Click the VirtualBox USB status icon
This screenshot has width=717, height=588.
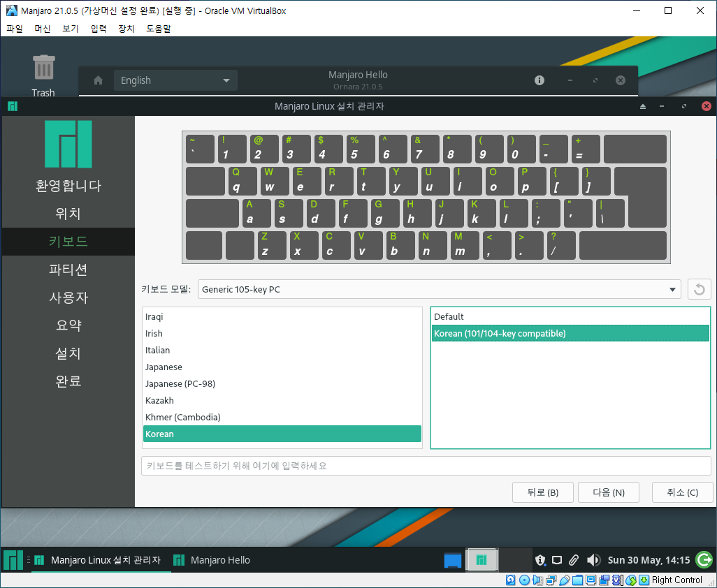tap(564, 580)
